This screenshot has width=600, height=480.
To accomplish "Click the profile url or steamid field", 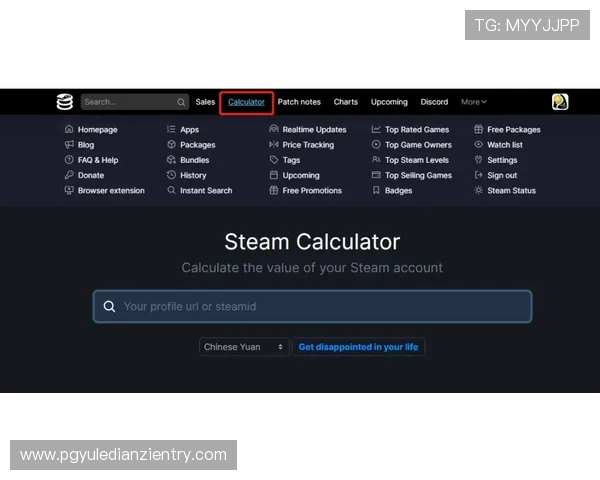I will point(312,306).
